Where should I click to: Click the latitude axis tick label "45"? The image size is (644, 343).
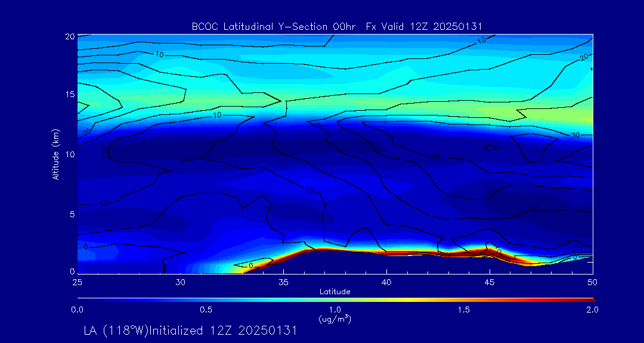pyautogui.click(x=490, y=283)
